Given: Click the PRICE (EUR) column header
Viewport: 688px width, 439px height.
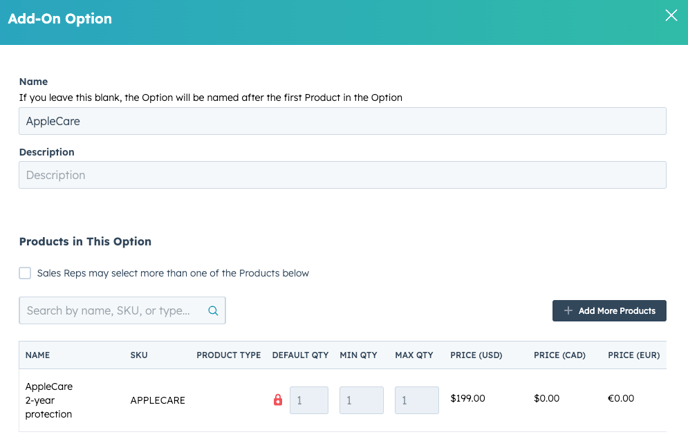Looking at the screenshot, I should [633, 355].
